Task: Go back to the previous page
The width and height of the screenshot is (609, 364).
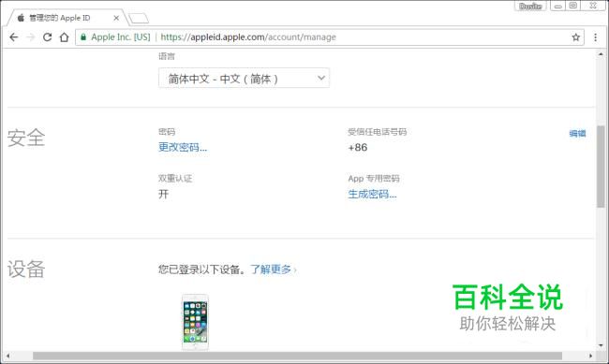Action: (14, 37)
